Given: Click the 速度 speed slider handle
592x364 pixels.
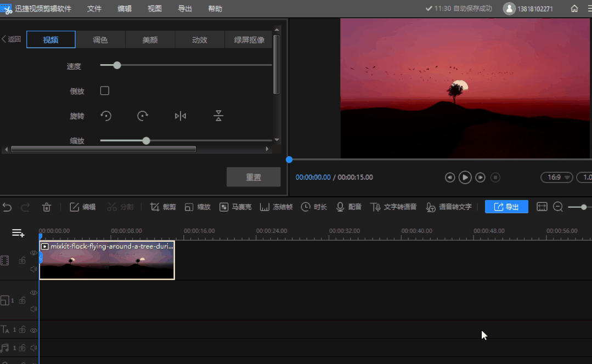Looking at the screenshot, I should (117, 65).
